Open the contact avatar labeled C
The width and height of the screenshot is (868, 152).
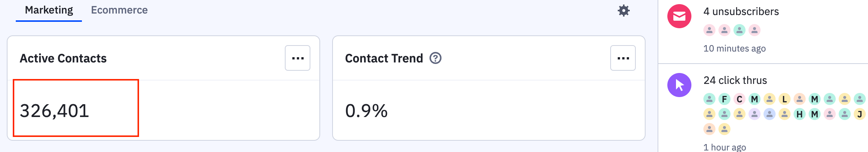(x=739, y=99)
